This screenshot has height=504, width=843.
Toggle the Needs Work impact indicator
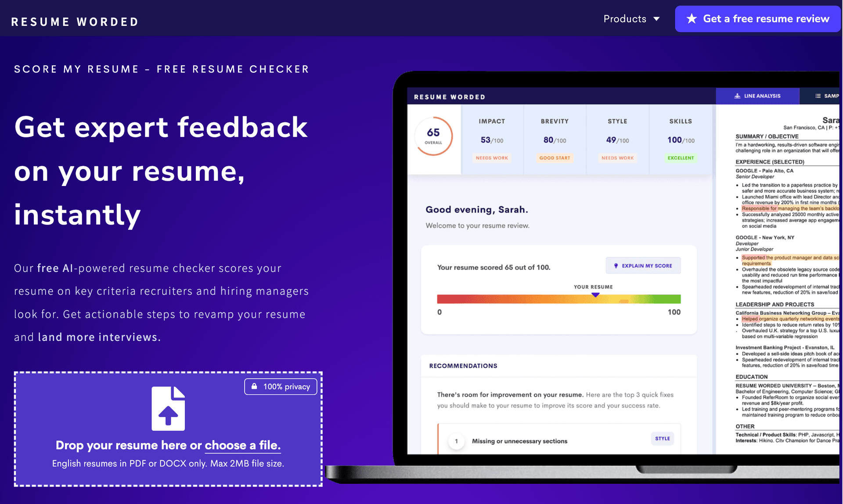tap(492, 158)
